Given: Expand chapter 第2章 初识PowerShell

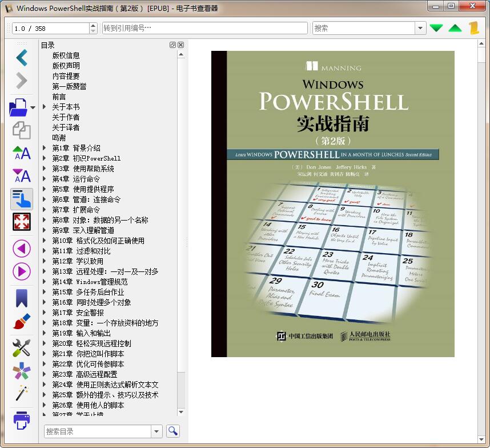Looking at the screenshot, I should pyautogui.click(x=45, y=158).
